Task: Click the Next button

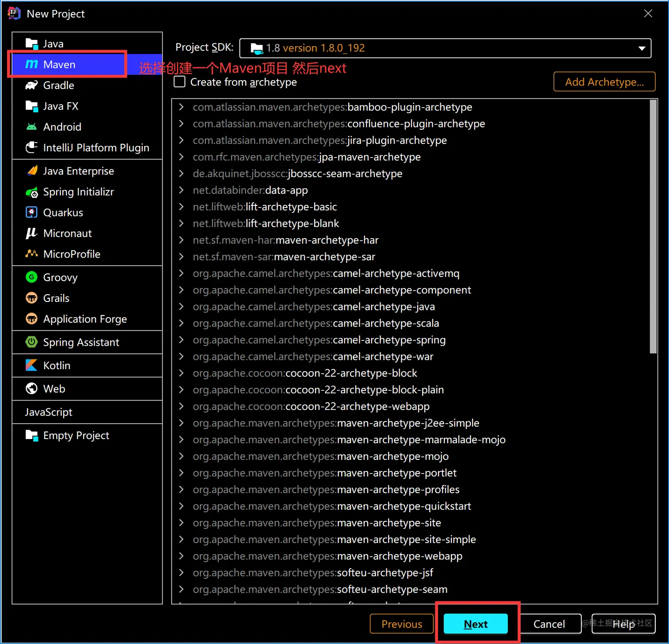Action: tap(476, 624)
